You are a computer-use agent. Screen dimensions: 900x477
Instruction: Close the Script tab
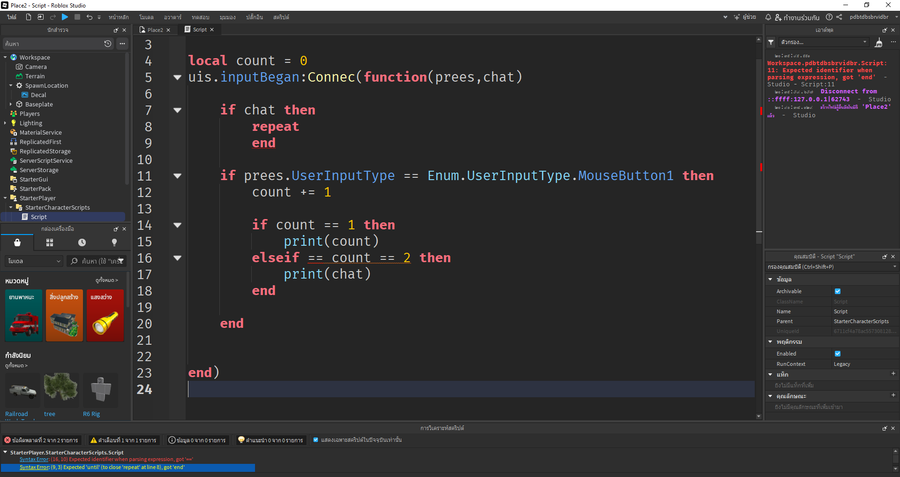point(212,30)
